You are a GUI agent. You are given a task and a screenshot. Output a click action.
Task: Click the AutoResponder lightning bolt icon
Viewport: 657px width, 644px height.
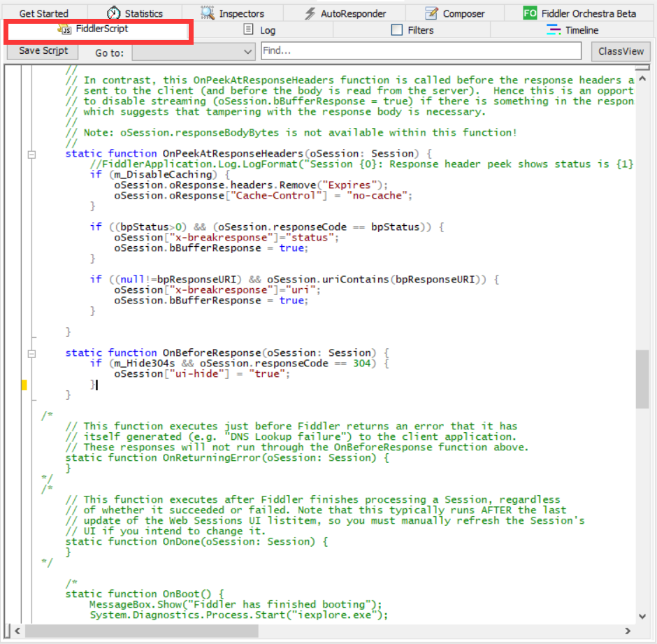click(x=310, y=13)
